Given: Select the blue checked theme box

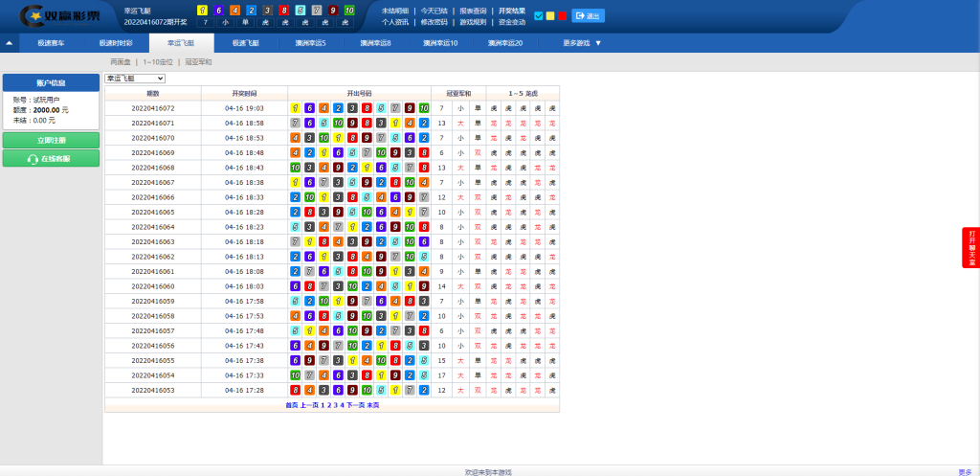Looking at the screenshot, I should point(539,16).
